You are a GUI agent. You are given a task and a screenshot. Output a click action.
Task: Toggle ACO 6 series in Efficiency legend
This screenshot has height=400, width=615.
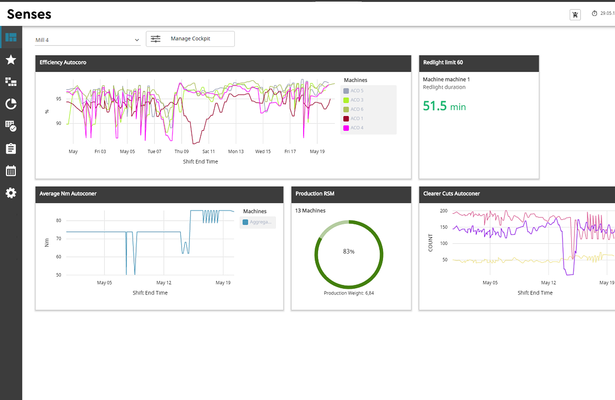[x=354, y=109]
